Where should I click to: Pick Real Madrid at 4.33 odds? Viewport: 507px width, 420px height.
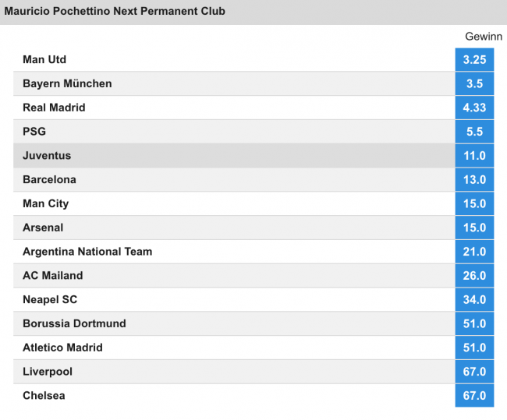(473, 108)
